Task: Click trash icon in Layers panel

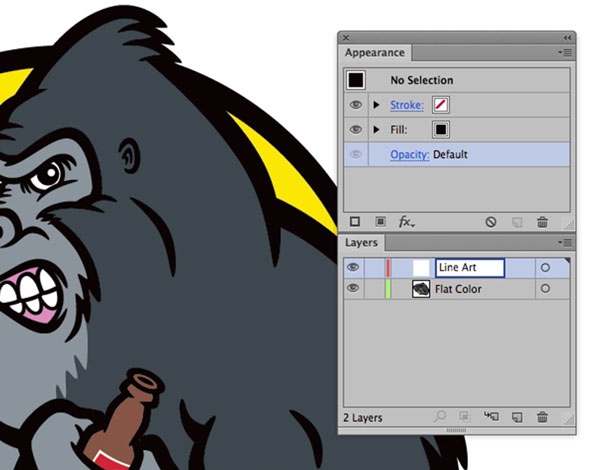Action: point(543,418)
